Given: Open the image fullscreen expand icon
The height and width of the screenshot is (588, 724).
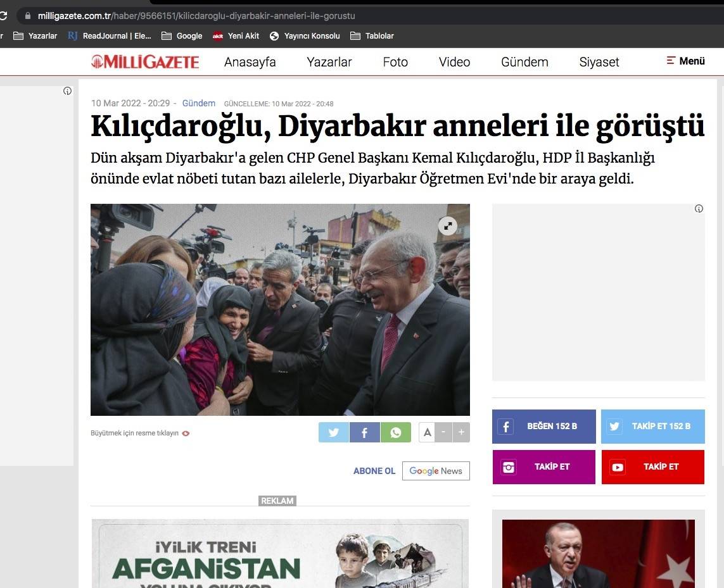Looking at the screenshot, I should point(448,225).
